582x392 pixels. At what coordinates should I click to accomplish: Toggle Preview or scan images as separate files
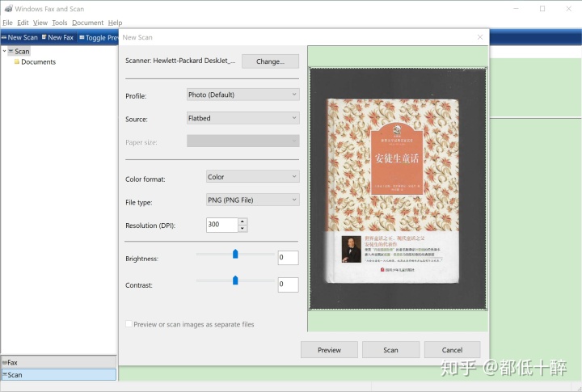129,324
